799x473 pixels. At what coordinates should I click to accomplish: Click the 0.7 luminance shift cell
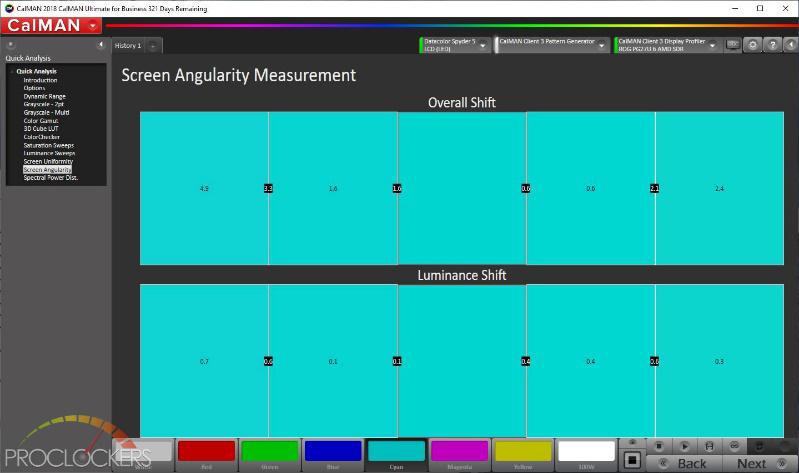click(204, 361)
